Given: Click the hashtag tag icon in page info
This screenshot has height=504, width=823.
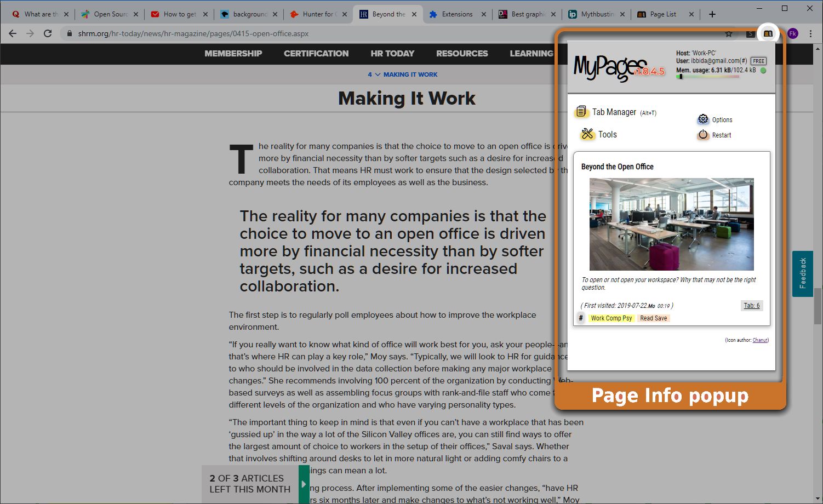Looking at the screenshot, I should [x=581, y=318].
